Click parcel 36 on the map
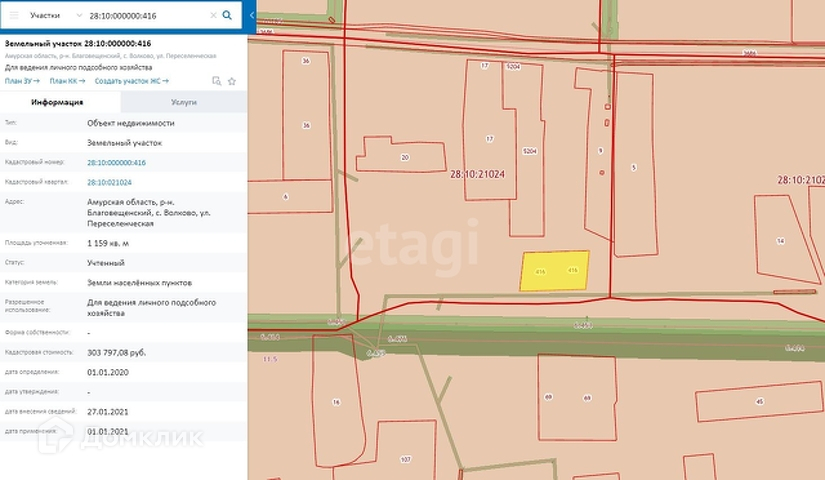Viewport: 825px width, 480px height. pyautogui.click(x=307, y=115)
